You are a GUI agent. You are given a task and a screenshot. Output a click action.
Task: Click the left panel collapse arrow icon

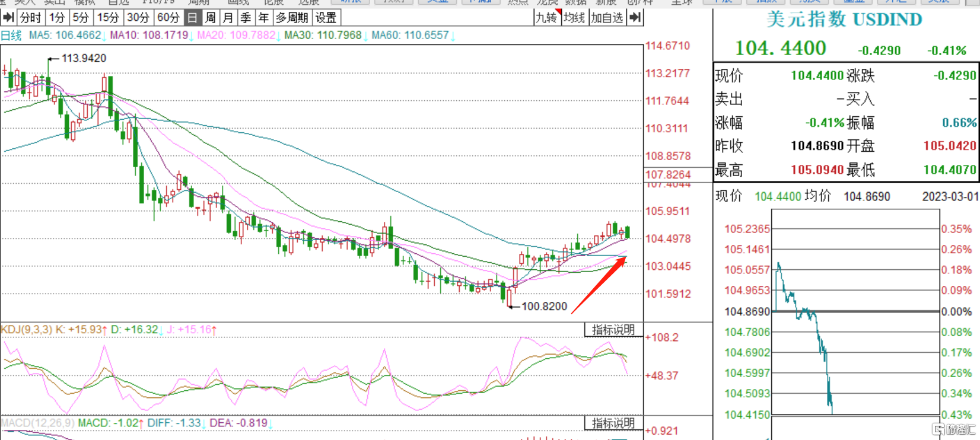(8, 18)
